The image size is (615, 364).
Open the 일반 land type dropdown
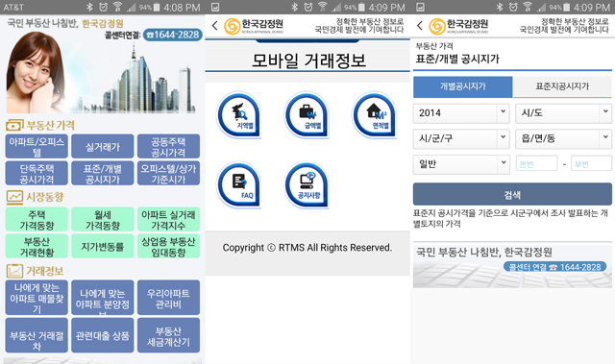click(x=461, y=164)
